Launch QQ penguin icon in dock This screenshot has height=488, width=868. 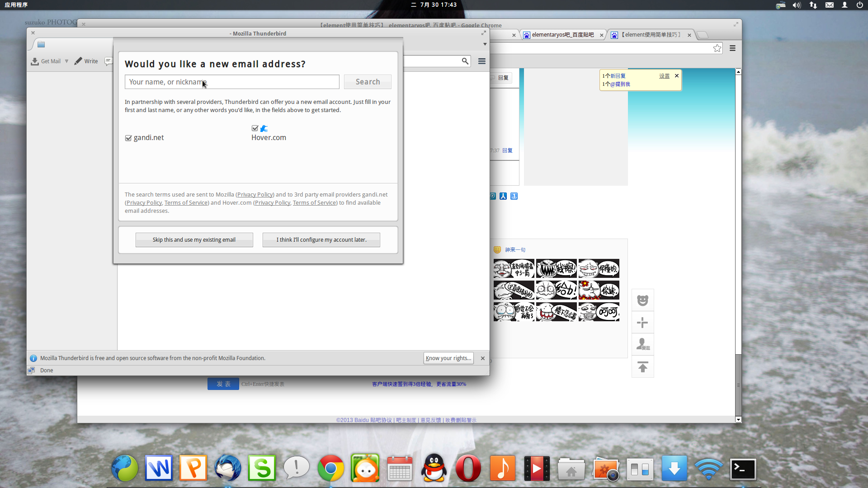(x=434, y=468)
